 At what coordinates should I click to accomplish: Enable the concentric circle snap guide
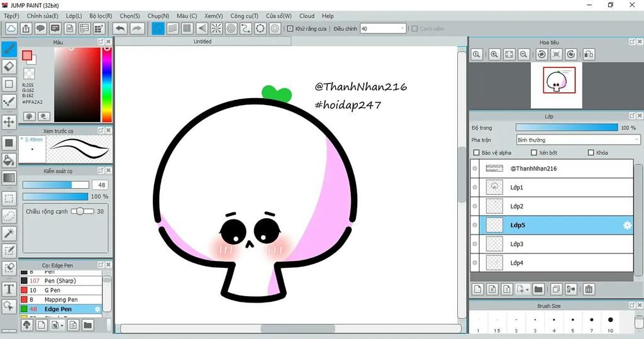click(231, 28)
